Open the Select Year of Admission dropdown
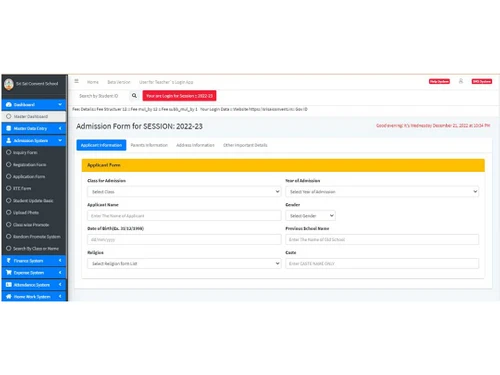500x375 pixels. (382, 192)
